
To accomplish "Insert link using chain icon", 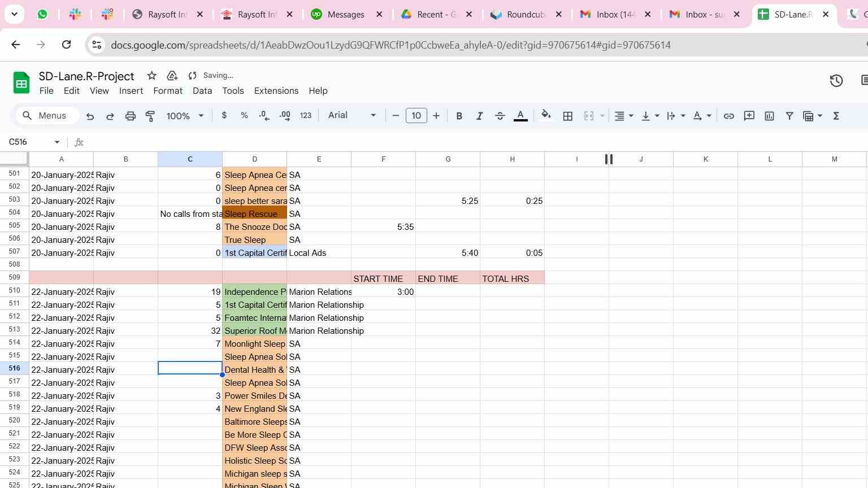I will point(728,116).
